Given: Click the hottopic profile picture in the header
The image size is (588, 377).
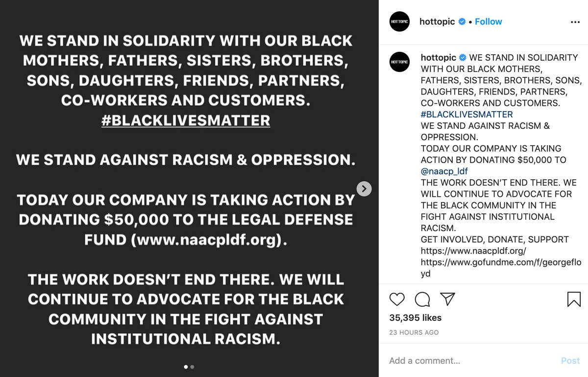Looking at the screenshot, I should pos(399,22).
